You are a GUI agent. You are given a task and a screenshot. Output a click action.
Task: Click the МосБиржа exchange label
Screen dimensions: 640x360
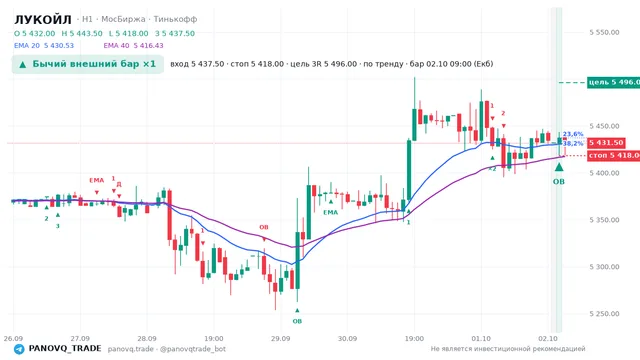123,19
